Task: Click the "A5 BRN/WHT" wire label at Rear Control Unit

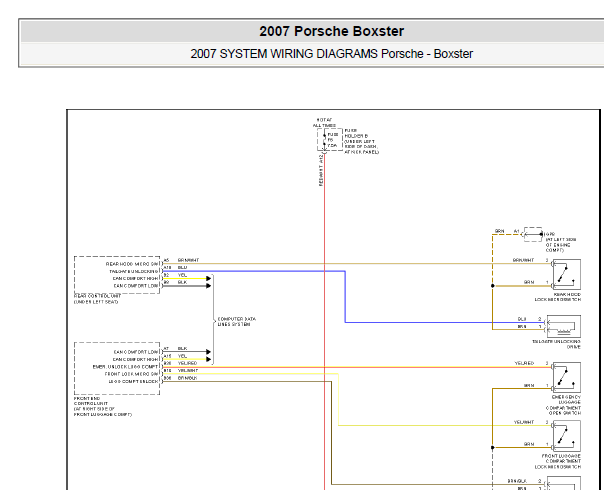Action: (181, 260)
